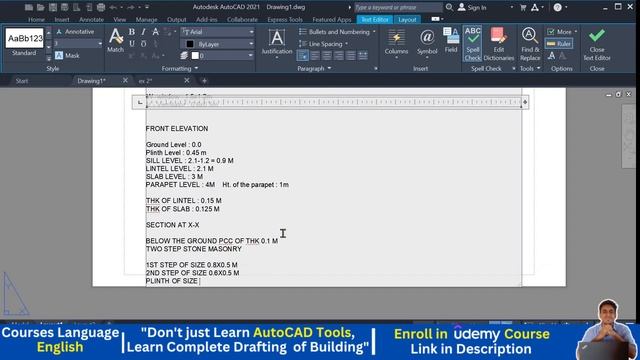Open the Symbol insert menu
This screenshot has height=360, width=640.
(427, 44)
